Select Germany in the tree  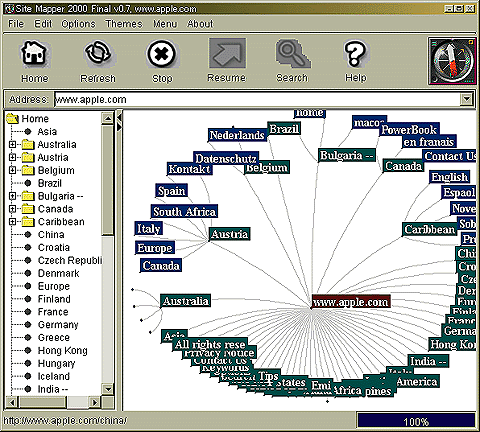[58, 325]
